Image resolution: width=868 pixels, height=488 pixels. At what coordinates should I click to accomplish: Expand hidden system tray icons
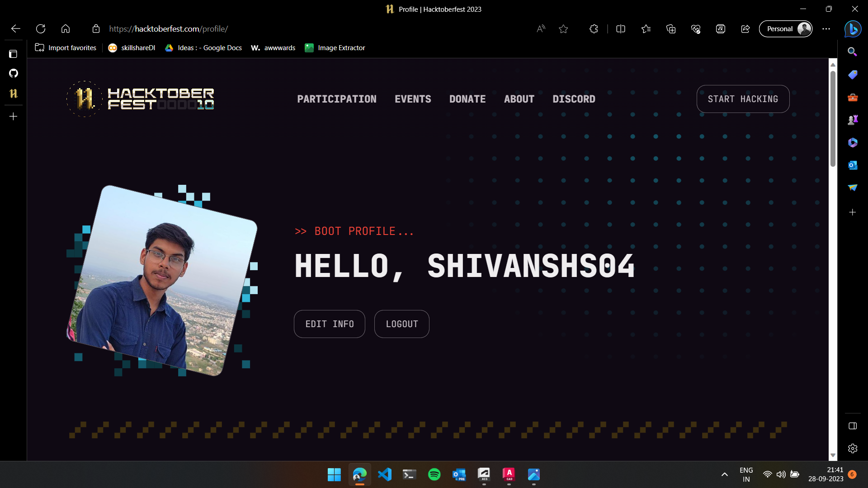[x=724, y=474]
